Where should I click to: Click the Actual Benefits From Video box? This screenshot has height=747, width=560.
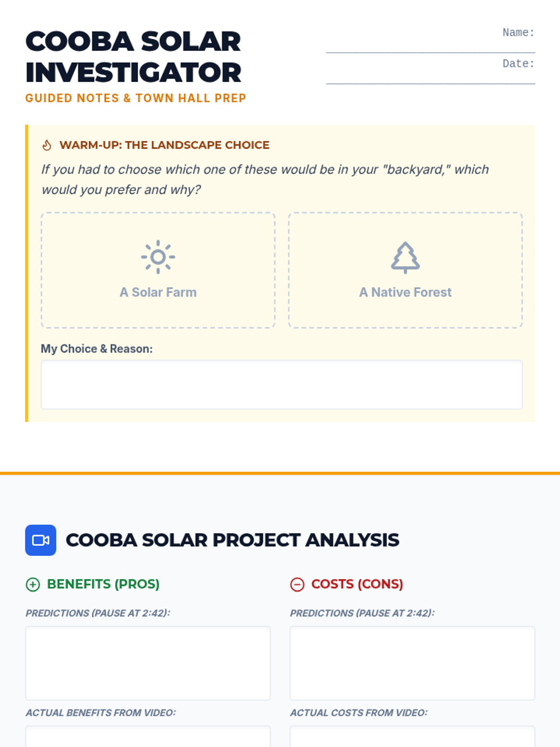pyautogui.click(x=148, y=737)
